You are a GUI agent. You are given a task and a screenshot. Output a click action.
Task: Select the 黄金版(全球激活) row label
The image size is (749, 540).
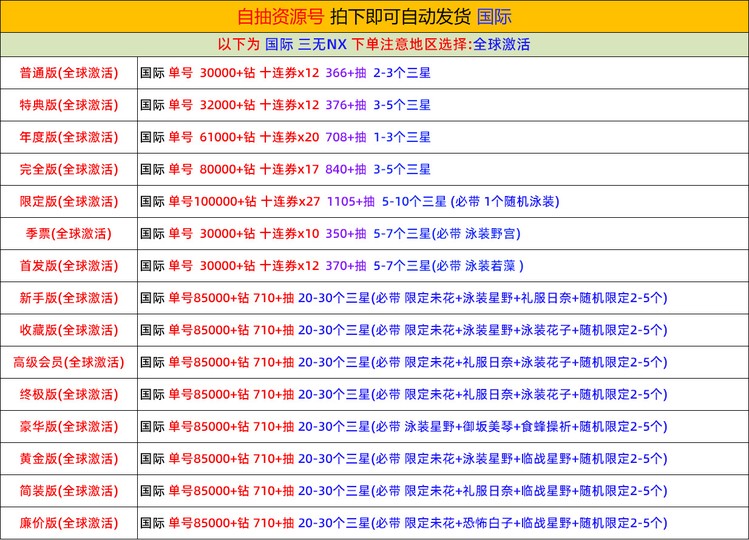click(x=69, y=459)
